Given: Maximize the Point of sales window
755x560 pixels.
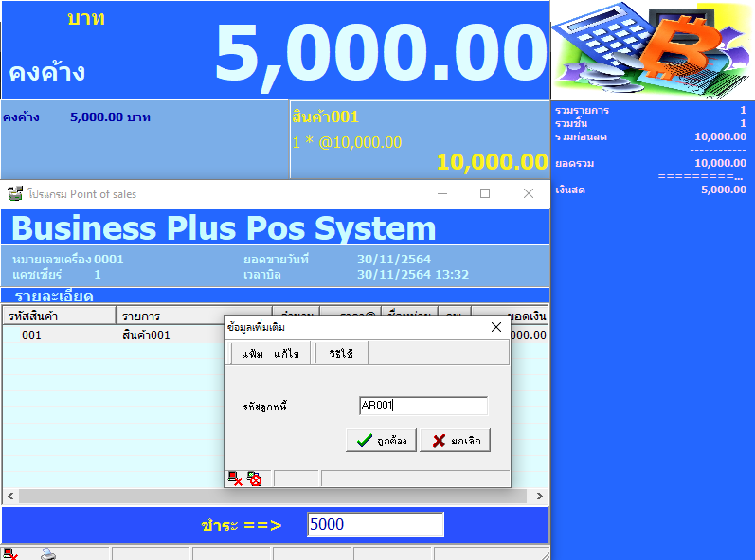Looking at the screenshot, I should 485,193.
